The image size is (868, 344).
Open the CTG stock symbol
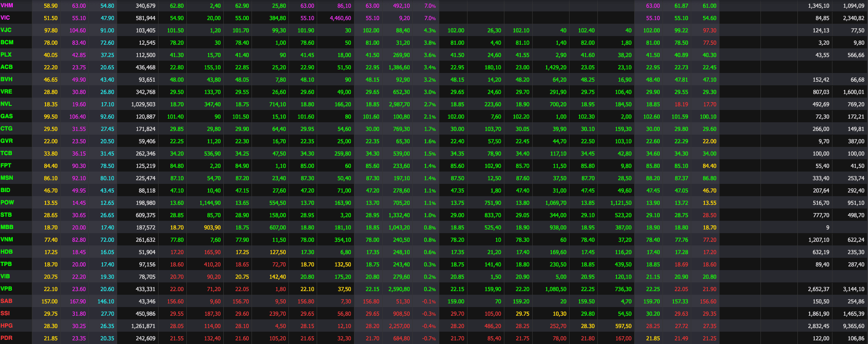tap(6, 129)
